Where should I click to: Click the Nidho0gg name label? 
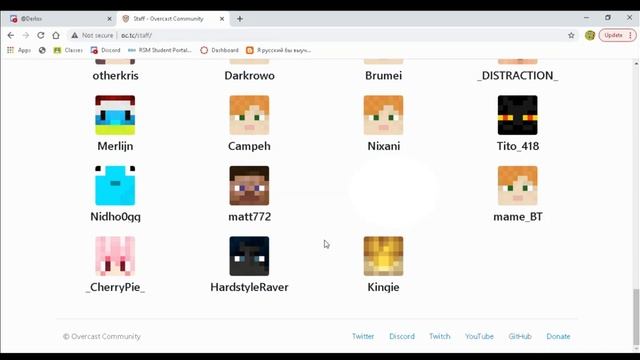[x=116, y=217]
